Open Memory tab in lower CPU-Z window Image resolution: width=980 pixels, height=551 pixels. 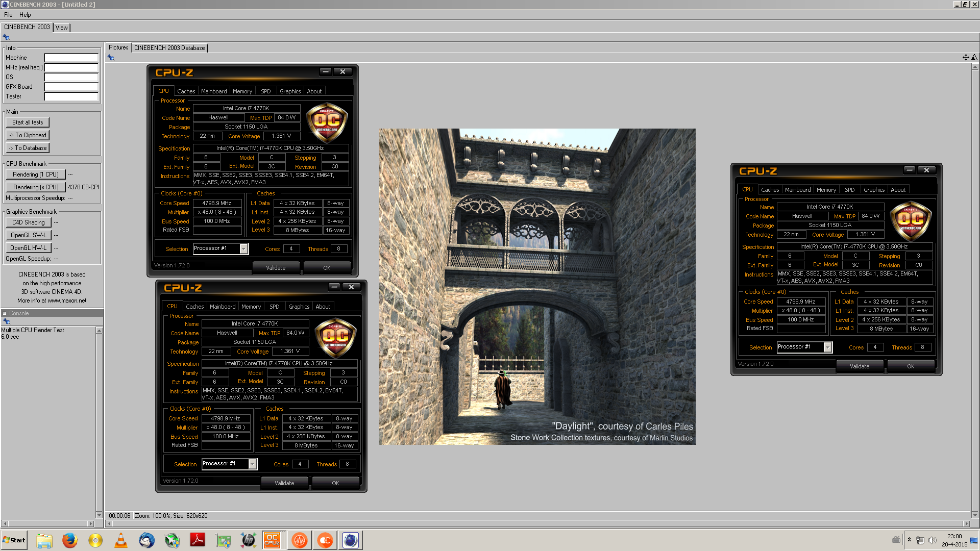click(251, 307)
